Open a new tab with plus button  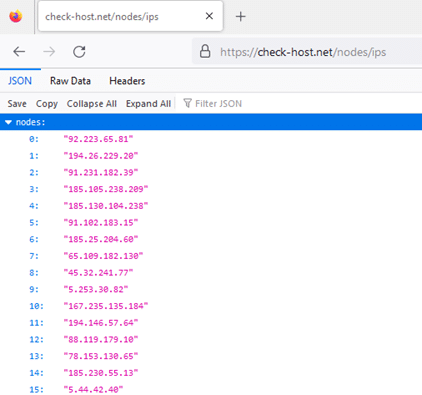(240, 16)
